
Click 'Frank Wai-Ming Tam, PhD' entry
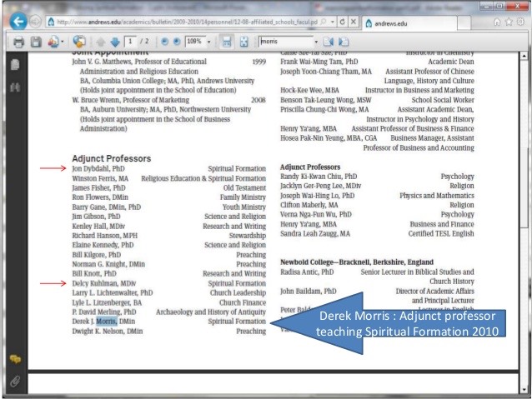[x=319, y=62]
